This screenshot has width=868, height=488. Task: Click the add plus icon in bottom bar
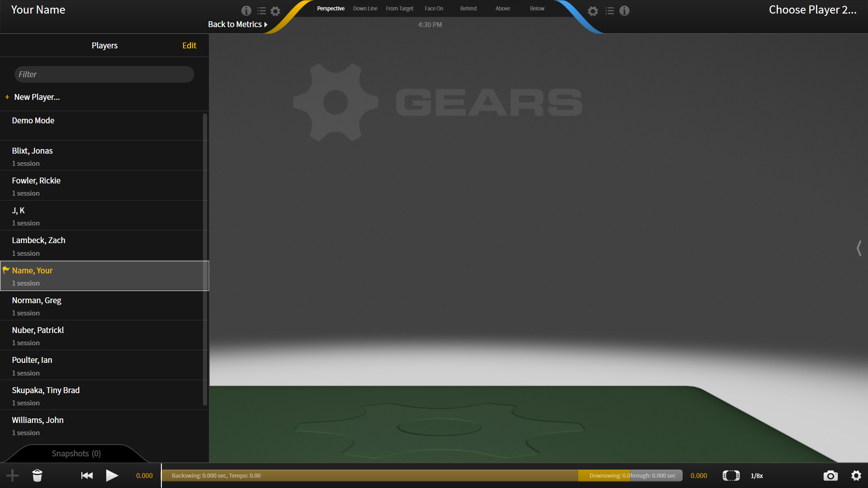(x=13, y=475)
